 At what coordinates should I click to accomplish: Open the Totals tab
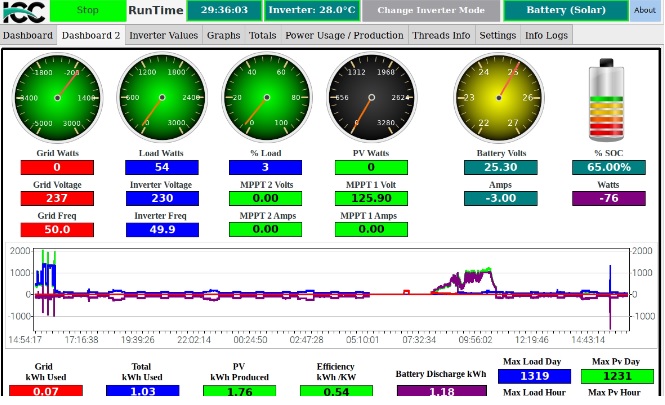point(263,35)
